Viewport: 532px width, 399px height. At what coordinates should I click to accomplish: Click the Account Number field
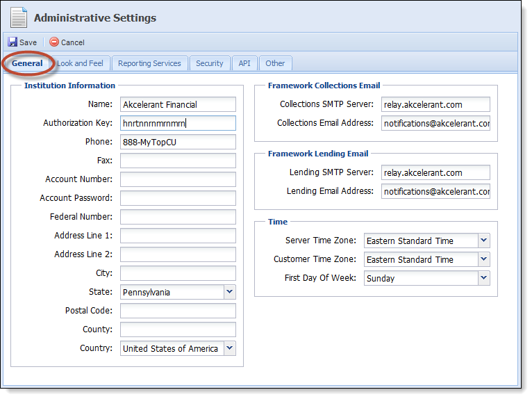pos(178,179)
